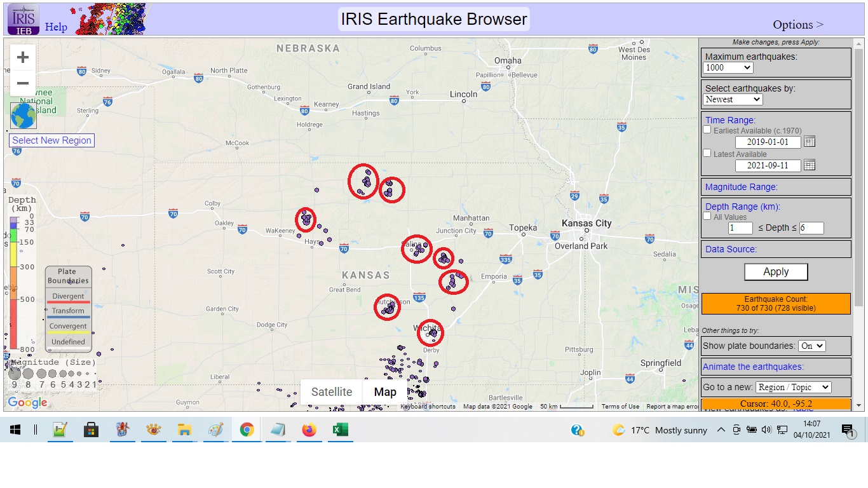Viewport: 868px width, 488px height.
Task: Toggle All Values depth checkbox
Action: pyautogui.click(x=707, y=216)
